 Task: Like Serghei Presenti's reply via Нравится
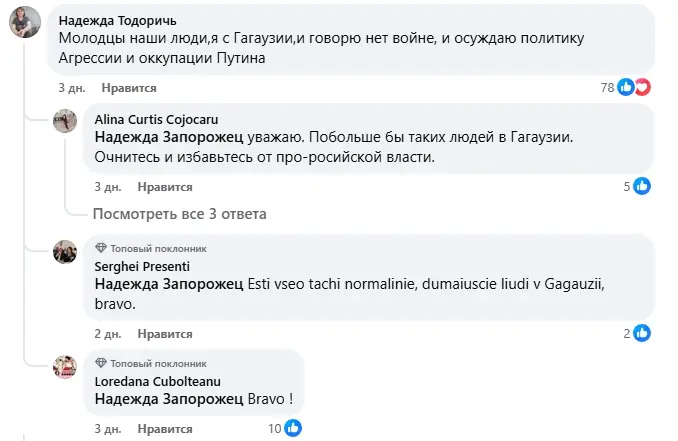coord(165,334)
